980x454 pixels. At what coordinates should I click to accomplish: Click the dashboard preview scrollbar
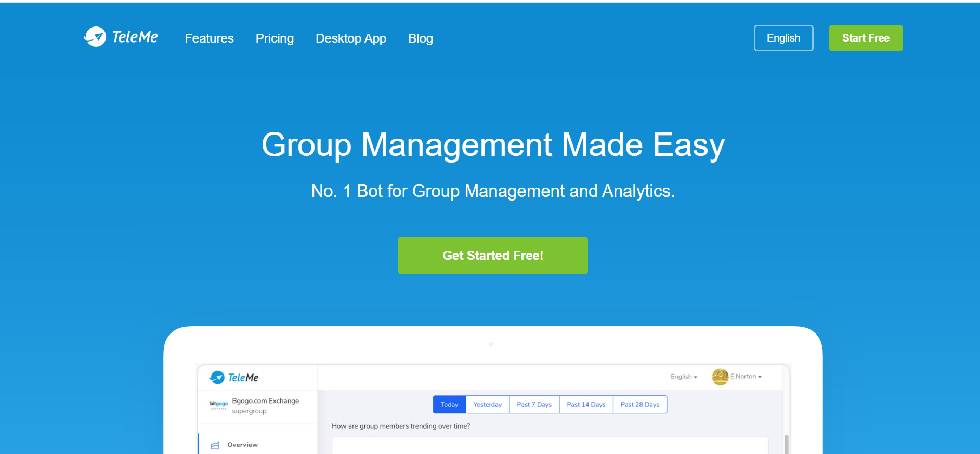786,444
